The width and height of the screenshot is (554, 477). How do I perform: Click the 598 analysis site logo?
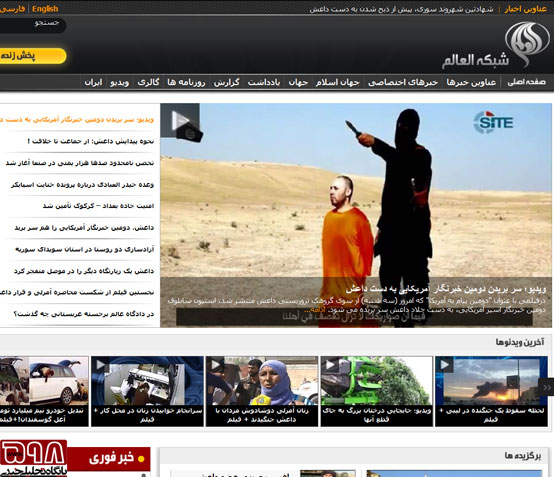pos(33,458)
